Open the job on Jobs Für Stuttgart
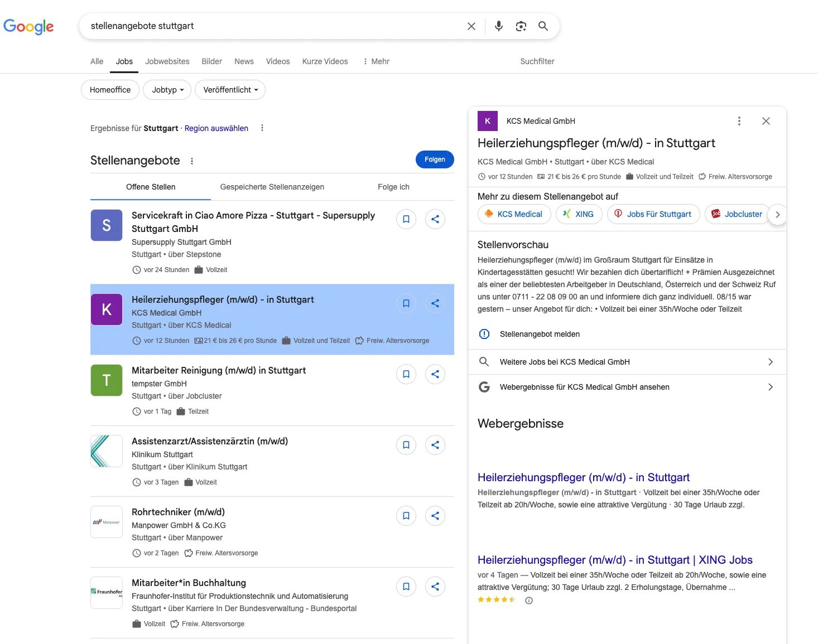Viewport: 818px width, 644px height. point(653,214)
